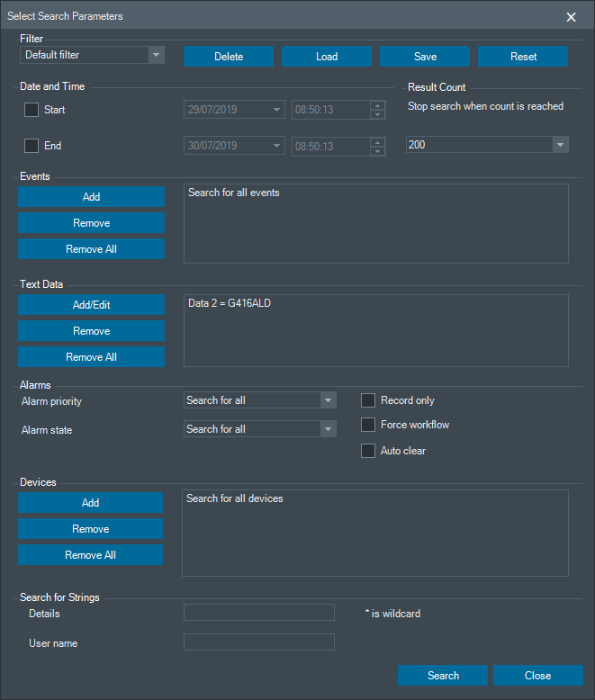Open Add/Edit for Text Data

(91, 305)
